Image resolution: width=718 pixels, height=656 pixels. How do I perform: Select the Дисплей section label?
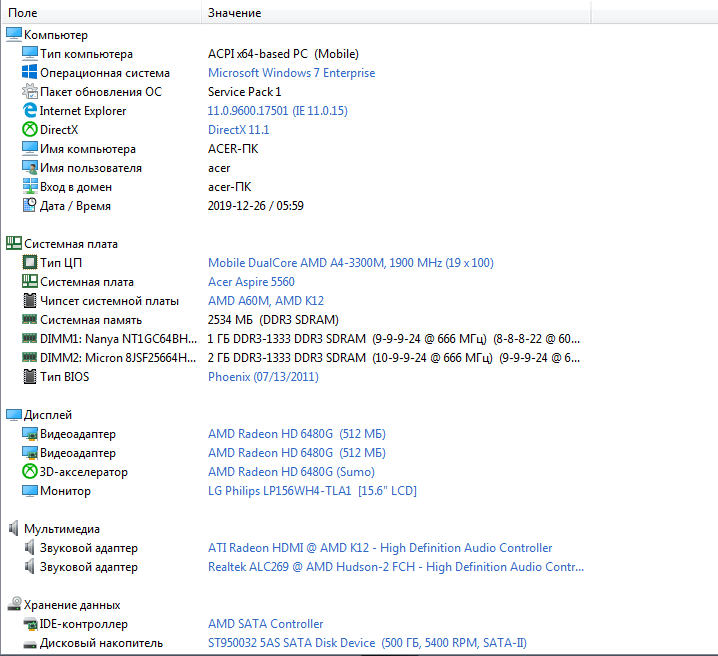[x=48, y=415]
